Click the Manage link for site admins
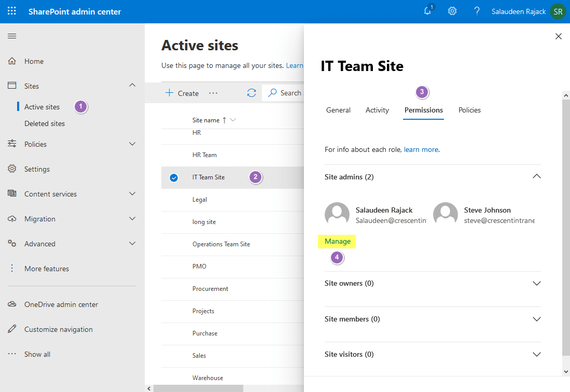570x392 pixels. tap(337, 241)
